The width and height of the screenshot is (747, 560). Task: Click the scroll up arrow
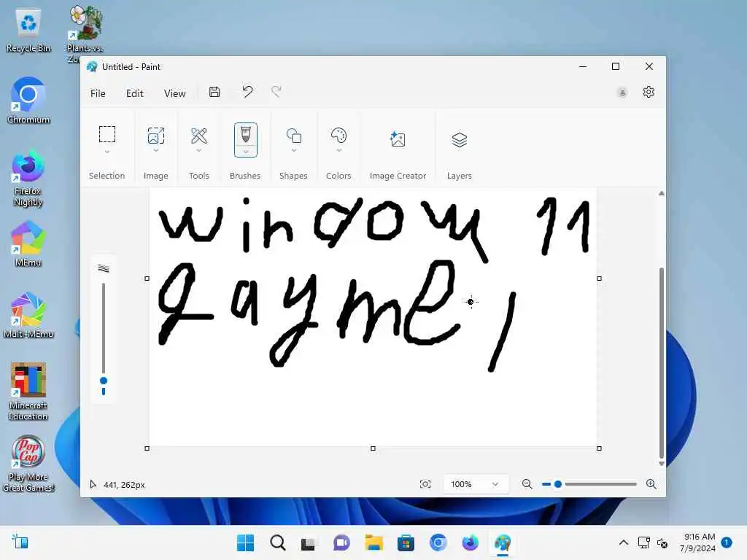tap(661, 193)
